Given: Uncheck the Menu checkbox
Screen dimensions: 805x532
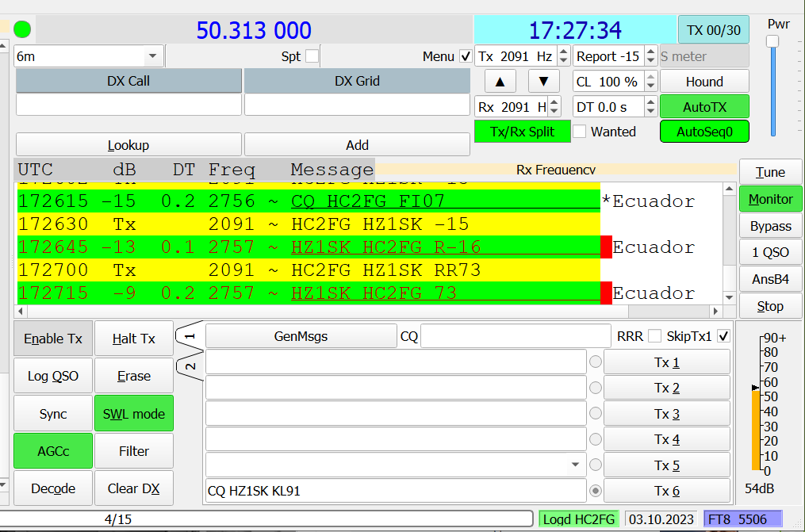Looking at the screenshot, I should [466, 56].
